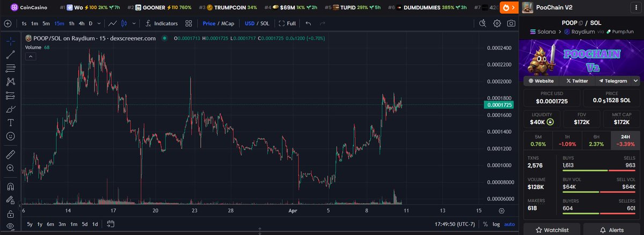The height and width of the screenshot is (235, 644).
Task: Toggle percent scale on price axis
Action: click(485, 224)
